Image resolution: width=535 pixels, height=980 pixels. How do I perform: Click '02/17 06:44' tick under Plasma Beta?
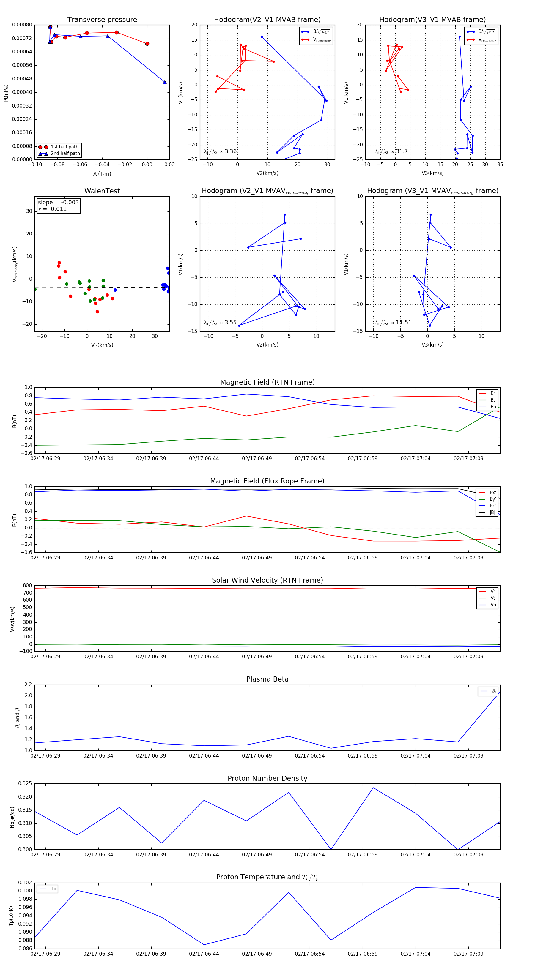(204, 755)
